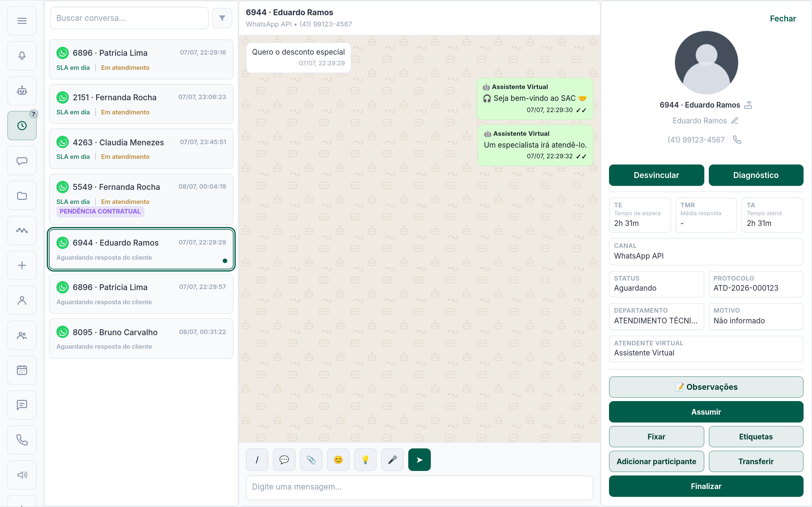
Task: Click the phone icon beside (41) 99123-4567
Action: [x=737, y=139]
